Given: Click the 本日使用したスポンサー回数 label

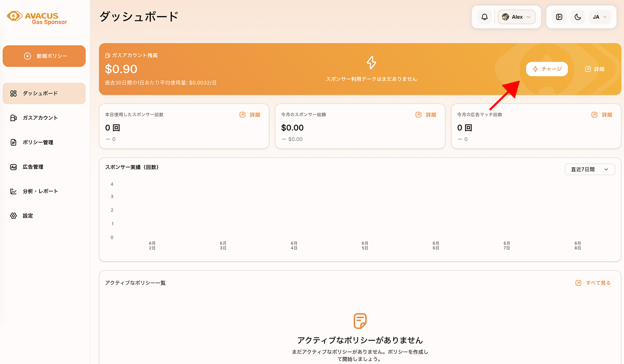Looking at the screenshot, I should point(134,115).
